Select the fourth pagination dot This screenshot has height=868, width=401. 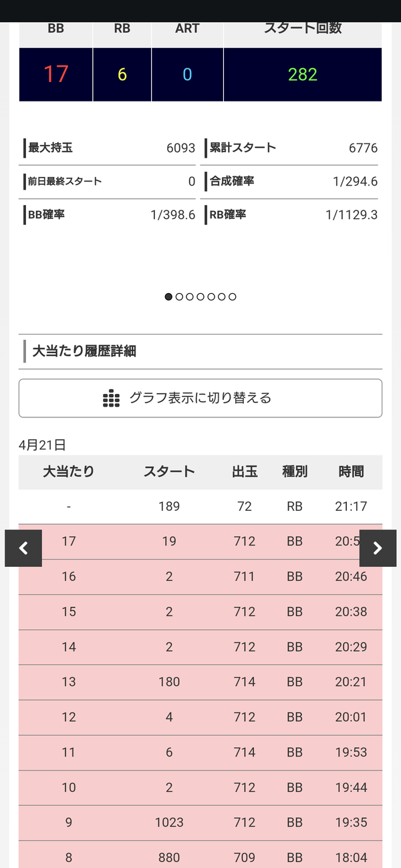point(200,297)
